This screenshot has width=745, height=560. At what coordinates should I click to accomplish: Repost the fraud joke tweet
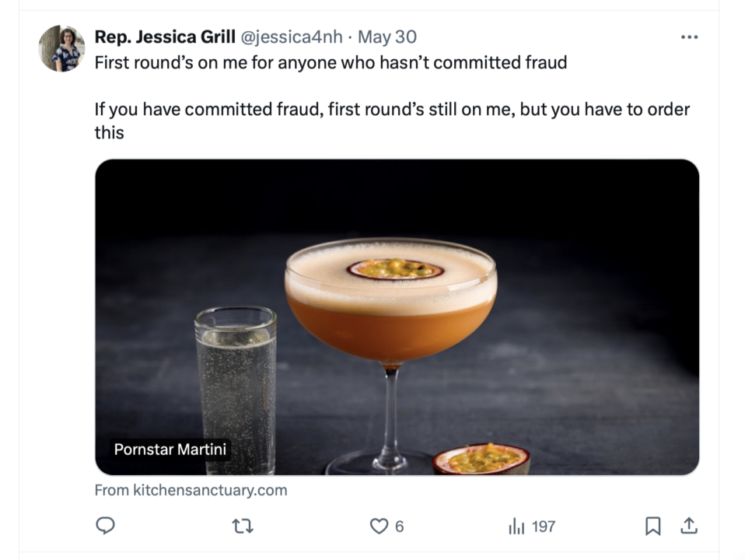pyautogui.click(x=243, y=527)
